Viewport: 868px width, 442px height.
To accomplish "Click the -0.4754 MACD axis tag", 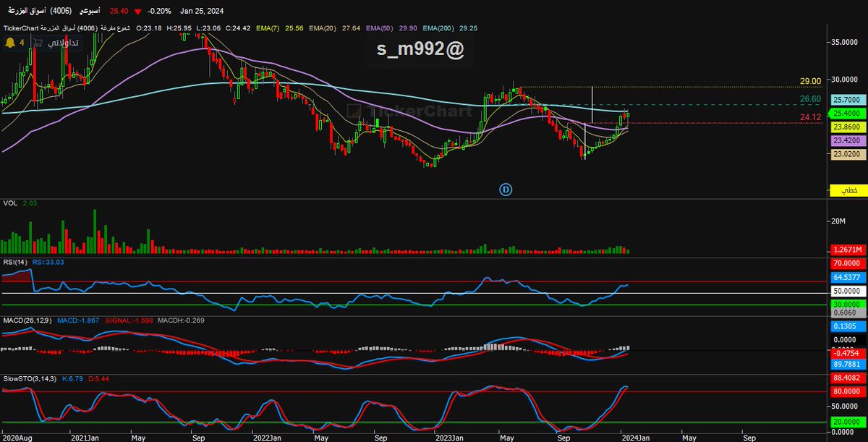I will click(848, 354).
